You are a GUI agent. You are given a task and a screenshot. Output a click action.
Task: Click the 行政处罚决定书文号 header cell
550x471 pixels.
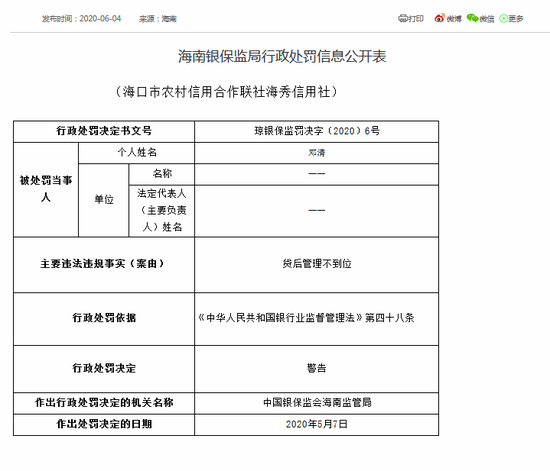tap(104, 132)
